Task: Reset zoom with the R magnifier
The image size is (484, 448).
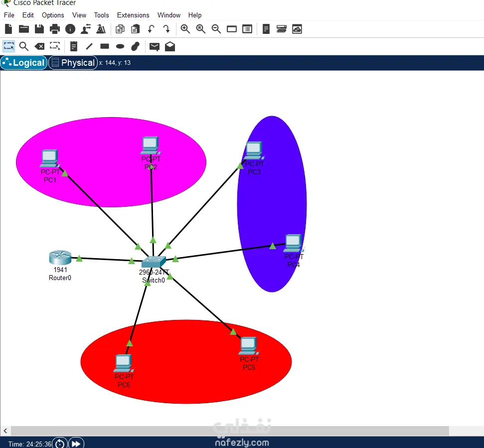Action: tap(201, 29)
